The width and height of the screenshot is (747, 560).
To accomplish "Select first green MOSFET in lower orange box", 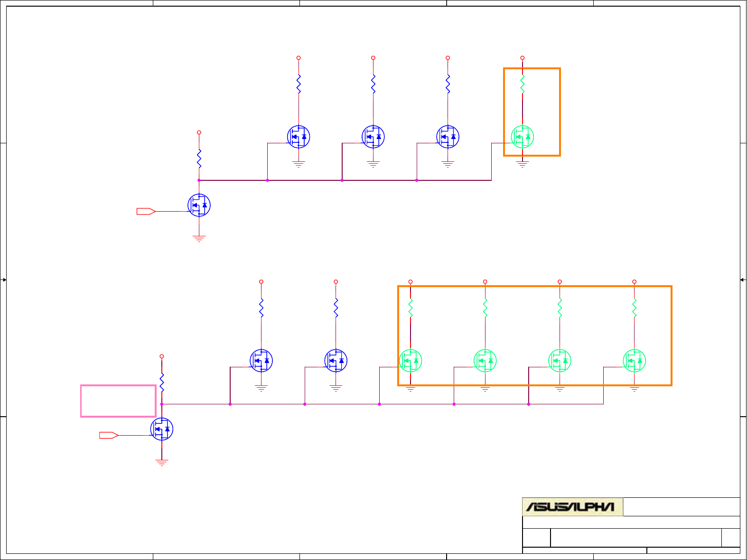I will point(411,361).
